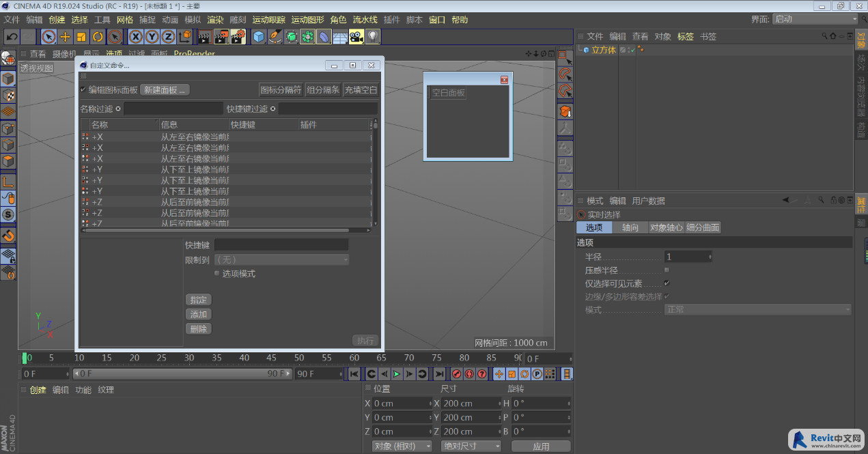Open Edit Render Settings gear clapperboard icon

coord(238,36)
